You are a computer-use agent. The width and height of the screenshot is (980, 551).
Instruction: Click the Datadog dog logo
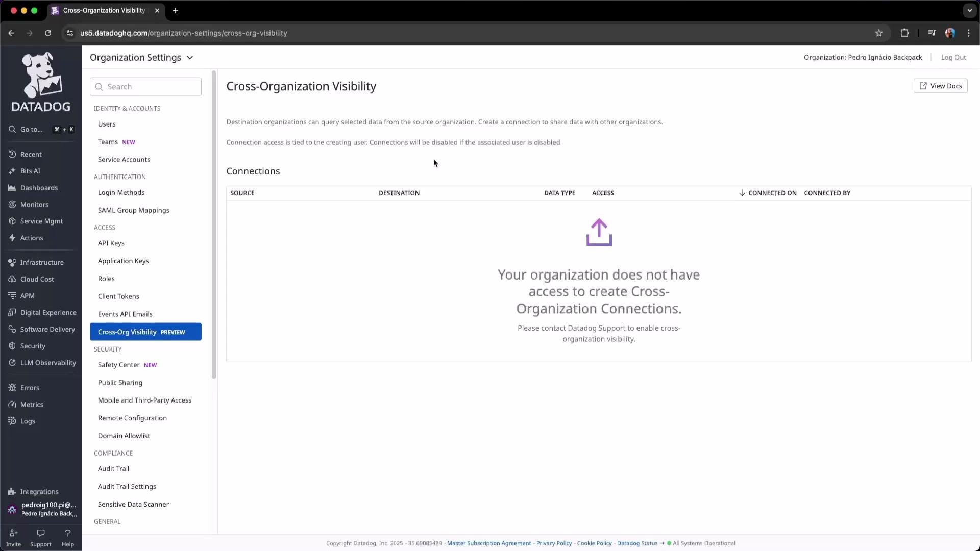pyautogui.click(x=41, y=82)
